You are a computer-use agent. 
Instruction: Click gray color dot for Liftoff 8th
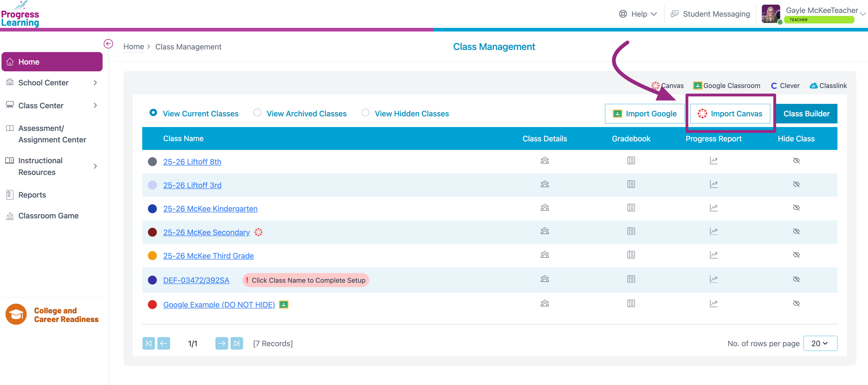[152, 162]
